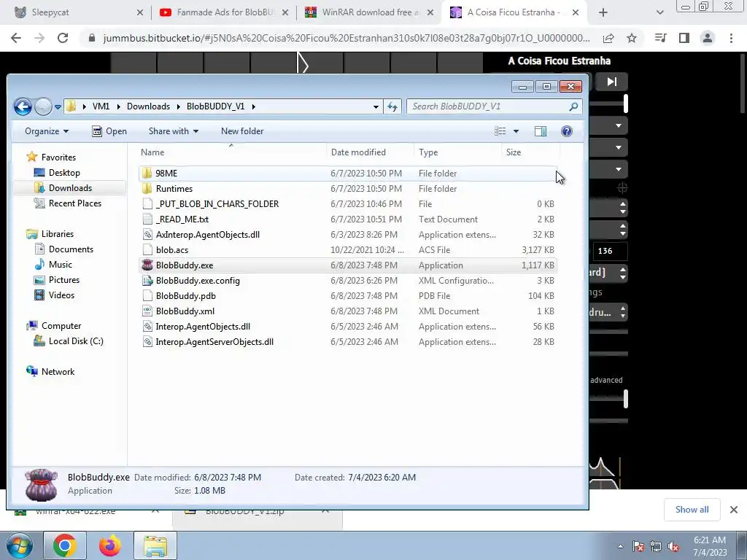Open Recent Places in navigation pane
The height and width of the screenshot is (560, 747).
(75, 203)
